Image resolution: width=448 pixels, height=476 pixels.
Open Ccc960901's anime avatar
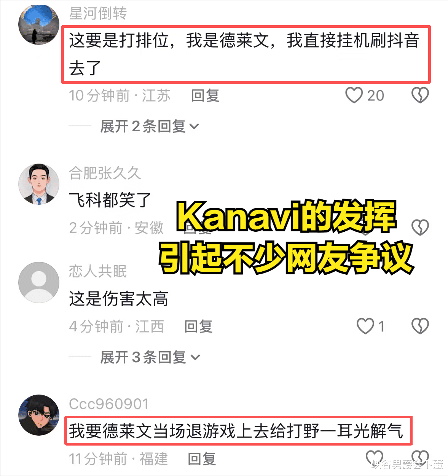tap(39, 415)
